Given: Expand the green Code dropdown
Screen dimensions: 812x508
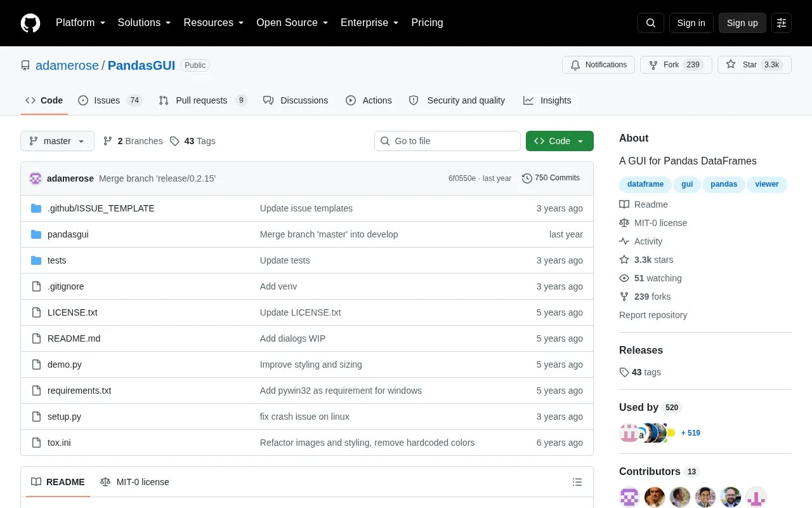Looking at the screenshot, I should point(560,141).
